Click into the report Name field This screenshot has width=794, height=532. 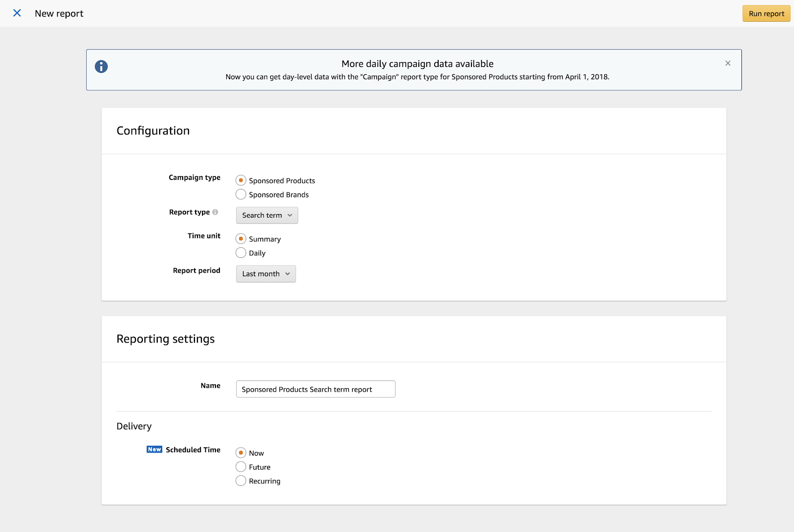pyautogui.click(x=316, y=389)
